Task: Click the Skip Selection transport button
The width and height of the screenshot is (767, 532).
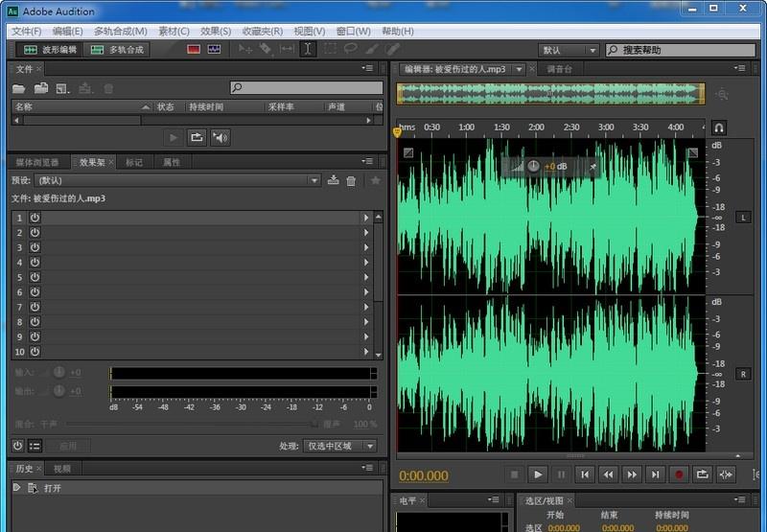Action: tap(726, 474)
